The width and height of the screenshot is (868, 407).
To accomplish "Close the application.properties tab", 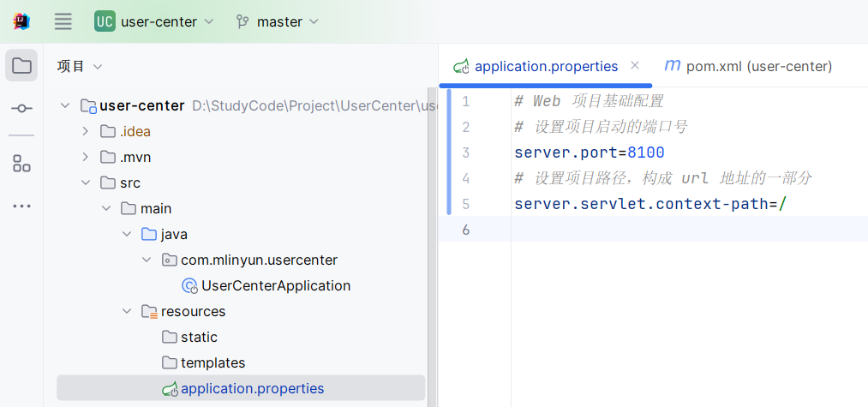I will [x=635, y=65].
